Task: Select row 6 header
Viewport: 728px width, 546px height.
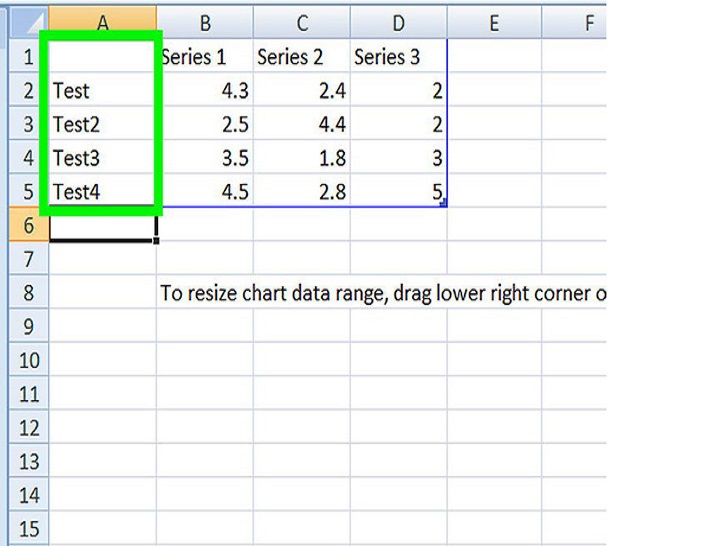Action: 28,226
